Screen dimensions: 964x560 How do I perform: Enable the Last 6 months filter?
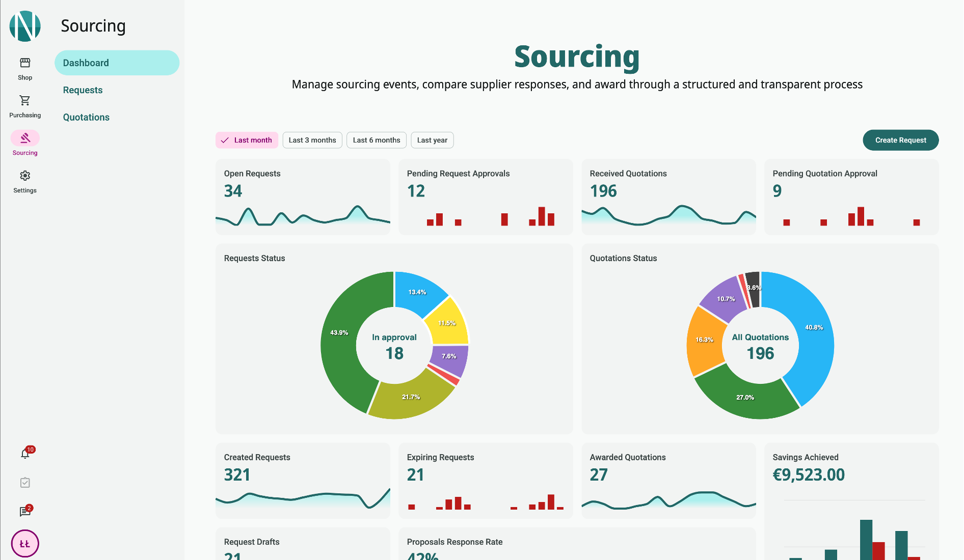377,141
